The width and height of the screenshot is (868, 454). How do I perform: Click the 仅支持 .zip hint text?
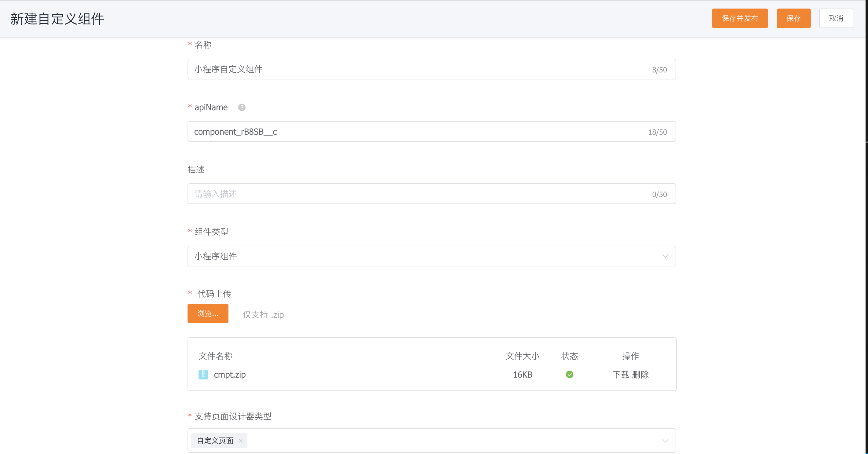coord(263,314)
